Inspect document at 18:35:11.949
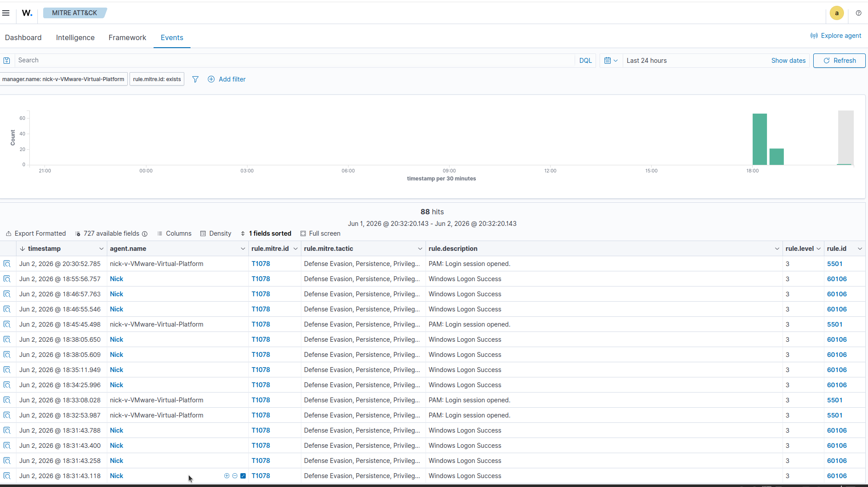 pos(7,370)
